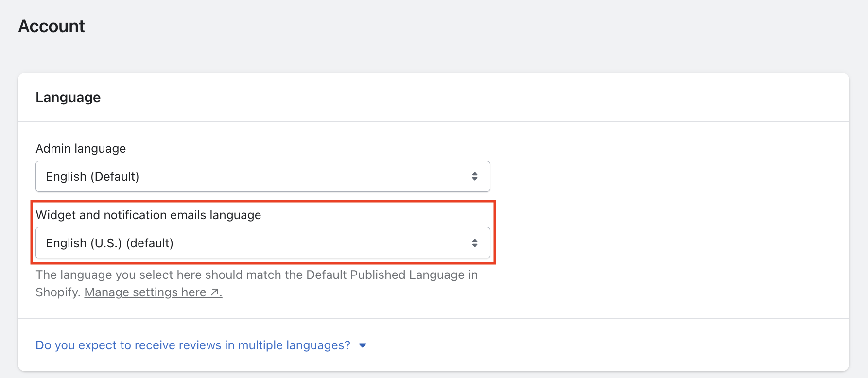The image size is (868, 378).
Task: Click the Language section title
Action: pos(68,98)
